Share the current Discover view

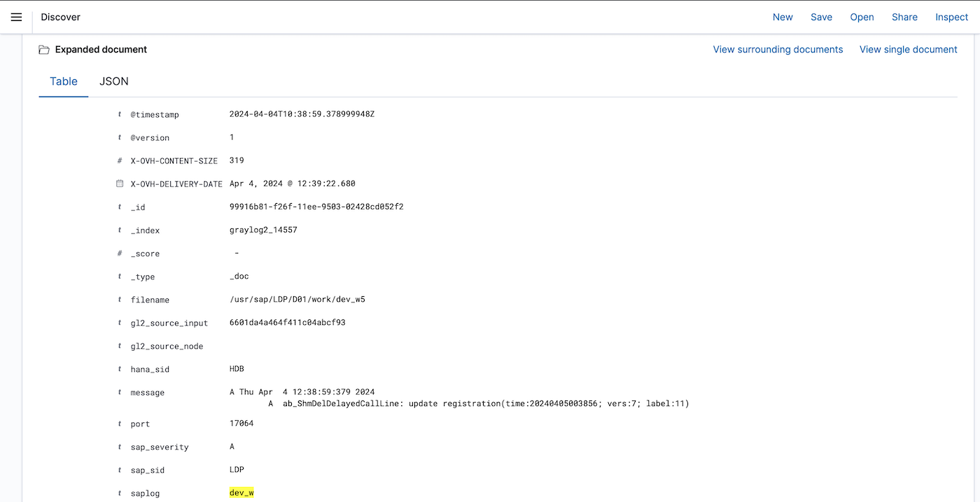(x=904, y=17)
